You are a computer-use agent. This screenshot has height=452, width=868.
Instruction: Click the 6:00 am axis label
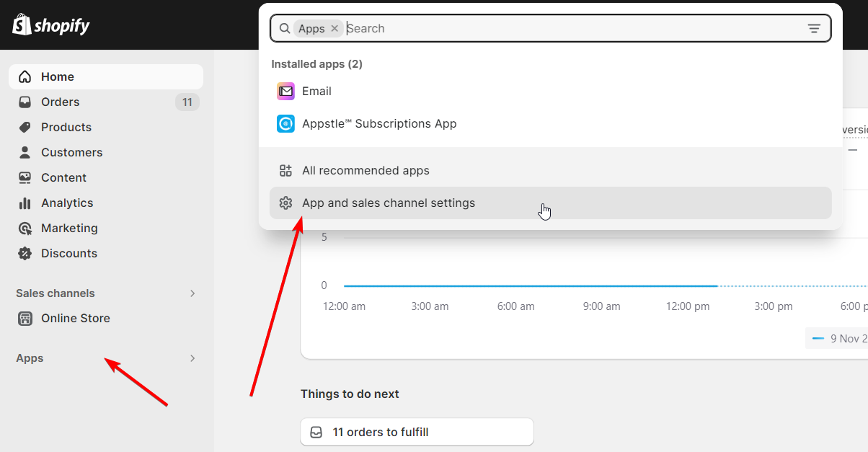click(x=516, y=306)
